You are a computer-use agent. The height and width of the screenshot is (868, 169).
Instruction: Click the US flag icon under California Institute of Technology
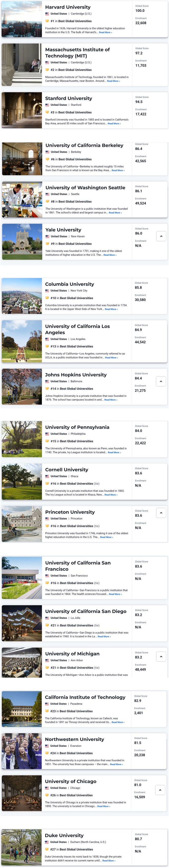47,704
